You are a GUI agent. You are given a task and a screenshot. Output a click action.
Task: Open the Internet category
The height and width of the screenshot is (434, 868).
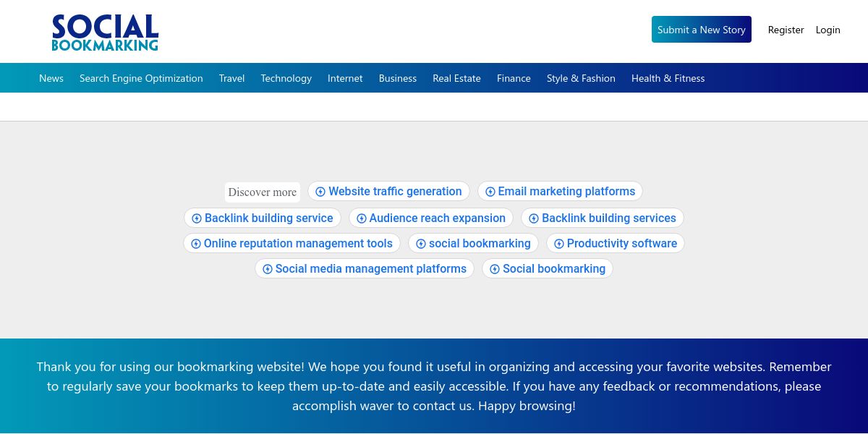click(x=345, y=78)
